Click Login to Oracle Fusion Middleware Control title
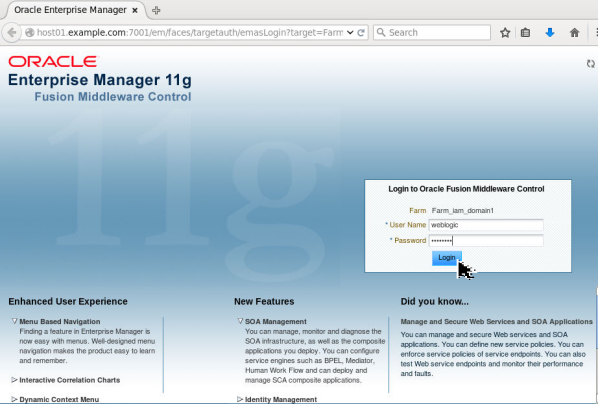Screen dimensions: 598x404 coord(466,189)
